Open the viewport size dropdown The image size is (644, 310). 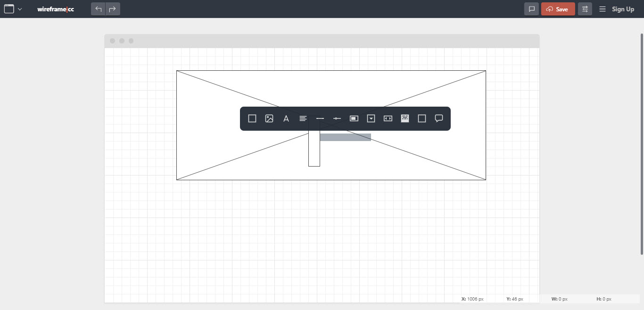click(x=13, y=8)
